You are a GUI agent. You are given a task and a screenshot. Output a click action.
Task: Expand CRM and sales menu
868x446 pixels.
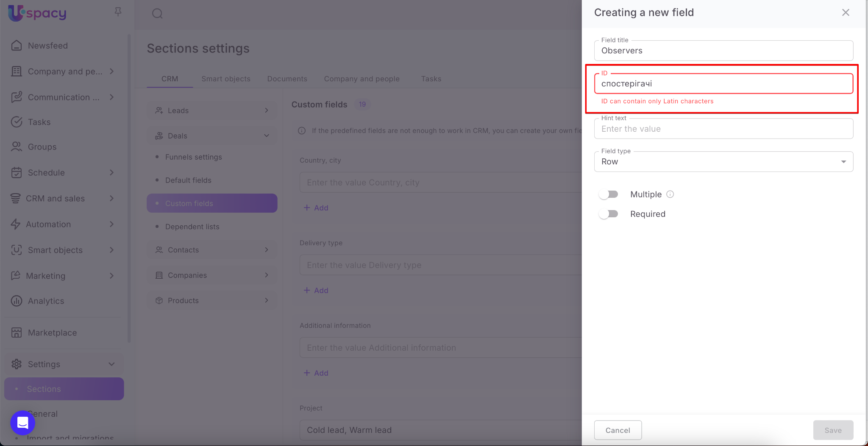[x=111, y=198]
